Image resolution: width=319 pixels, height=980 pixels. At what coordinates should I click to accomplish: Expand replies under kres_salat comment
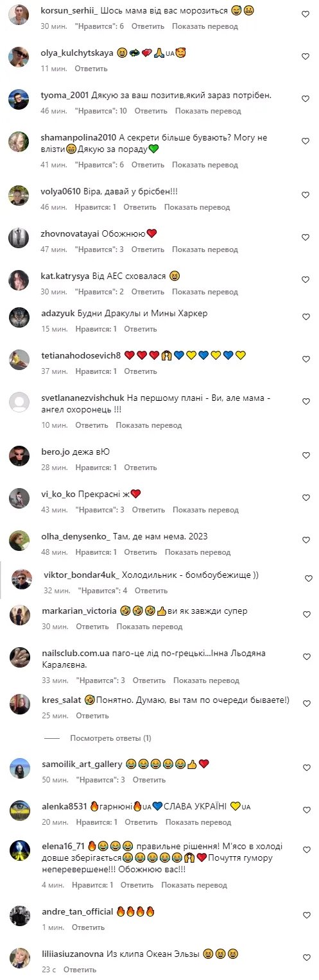coord(110,738)
